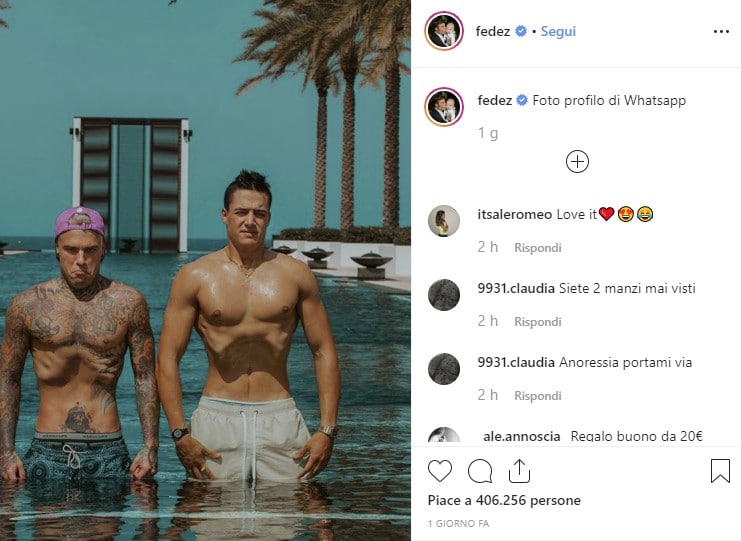Reply to the 'Siete 2 manzi mai visti' comment
The image size is (741, 541).
(538, 322)
